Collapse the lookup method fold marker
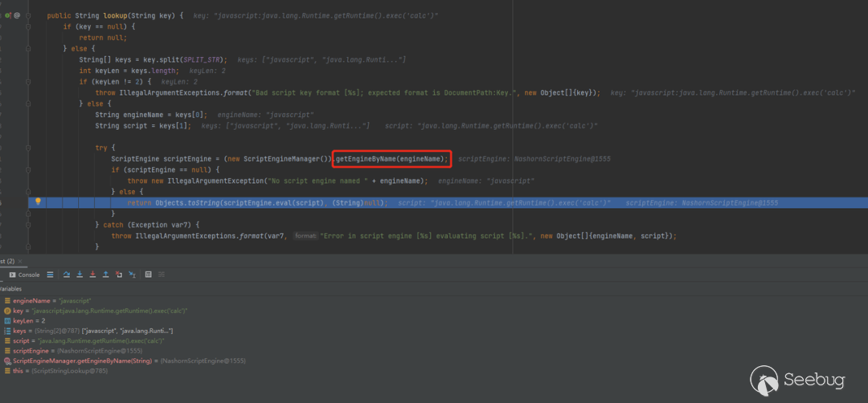This screenshot has width=868, height=403. [x=28, y=16]
